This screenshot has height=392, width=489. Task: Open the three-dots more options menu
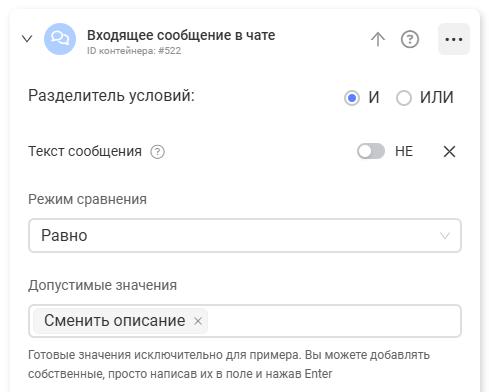click(x=454, y=39)
